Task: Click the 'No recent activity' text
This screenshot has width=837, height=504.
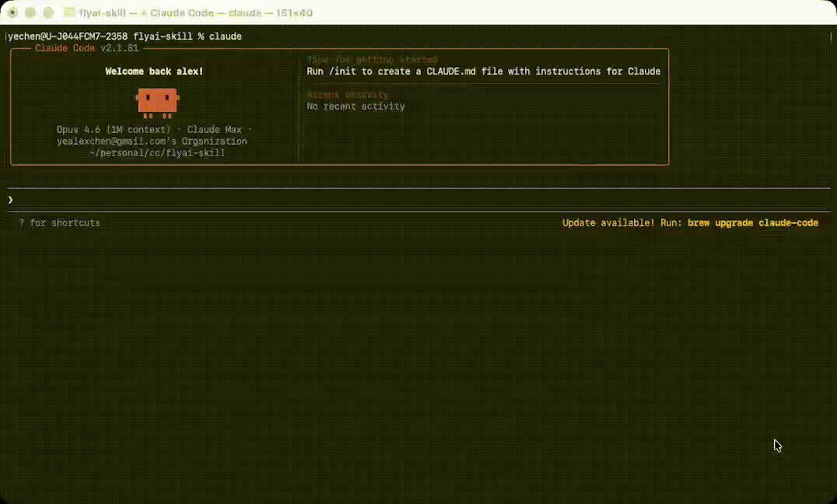Action: coord(355,107)
